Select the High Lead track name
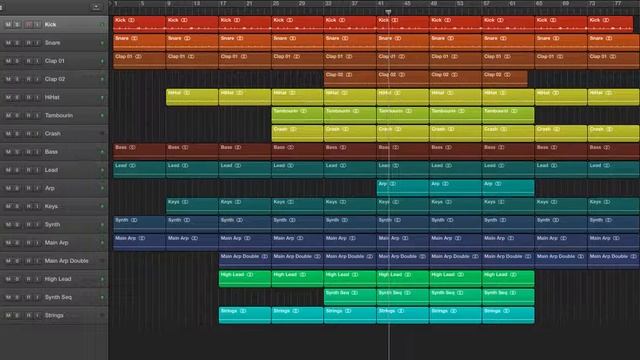Viewport: 640px width, 360px height. point(58,279)
